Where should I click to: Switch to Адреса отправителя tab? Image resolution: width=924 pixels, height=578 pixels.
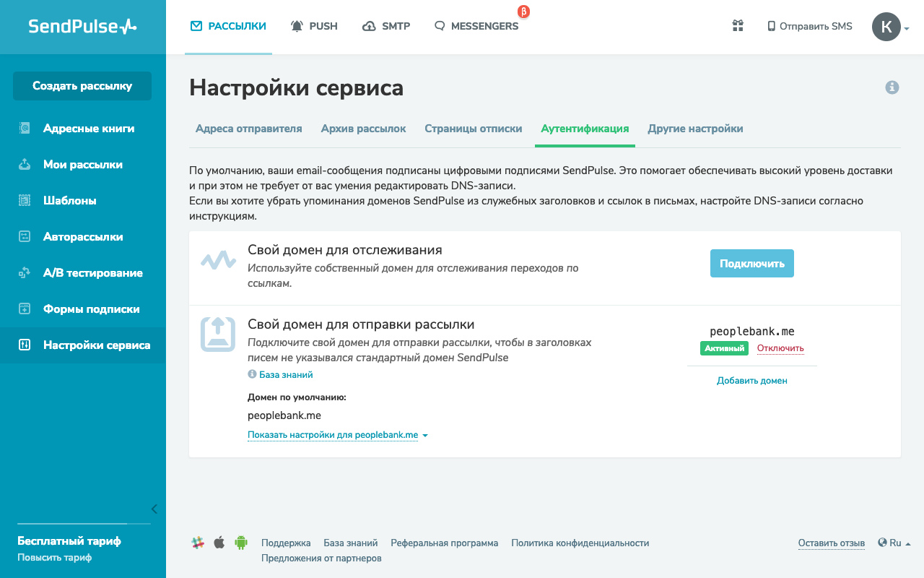[249, 129]
